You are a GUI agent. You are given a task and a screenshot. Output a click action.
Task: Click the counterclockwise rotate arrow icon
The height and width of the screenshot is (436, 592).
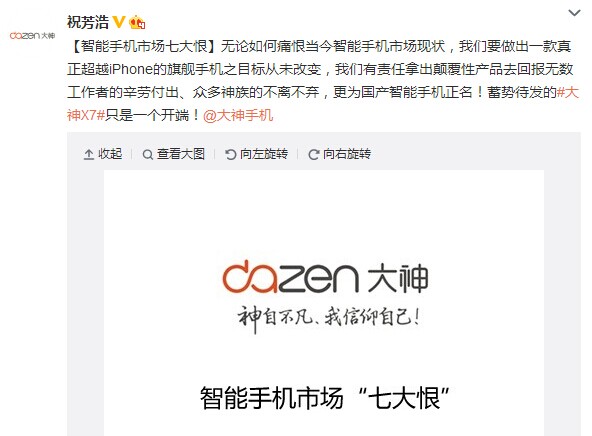click(230, 154)
